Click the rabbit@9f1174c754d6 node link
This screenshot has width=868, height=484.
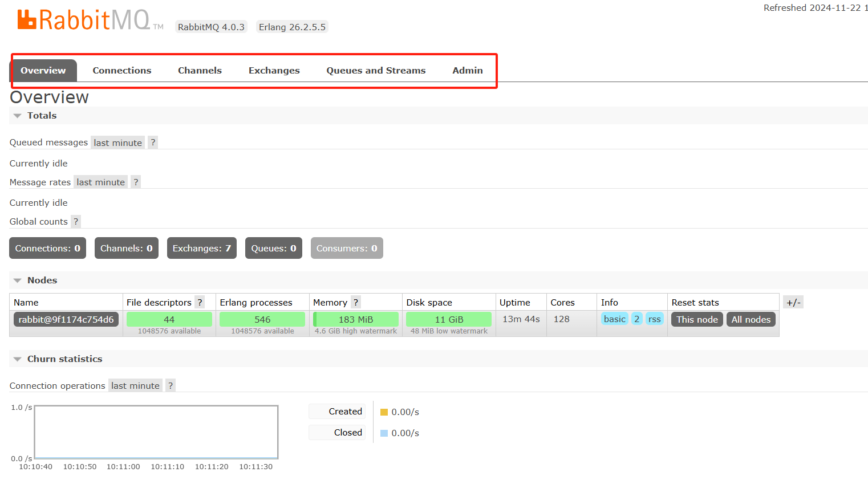coord(66,319)
